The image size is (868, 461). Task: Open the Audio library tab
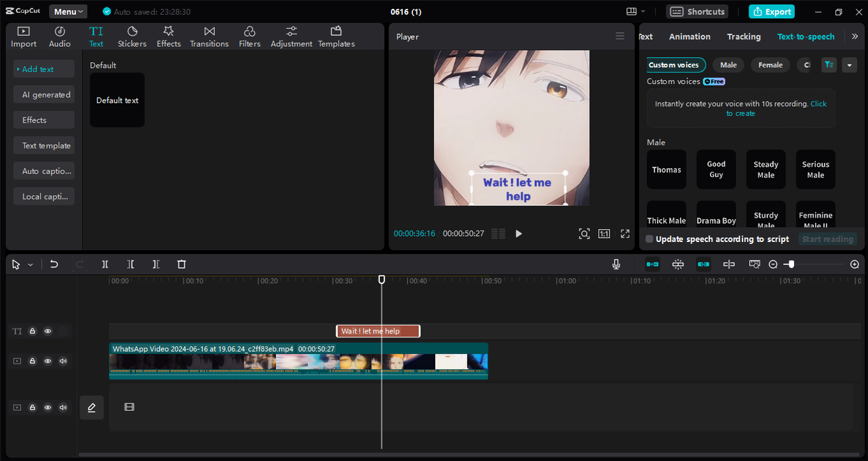point(60,37)
